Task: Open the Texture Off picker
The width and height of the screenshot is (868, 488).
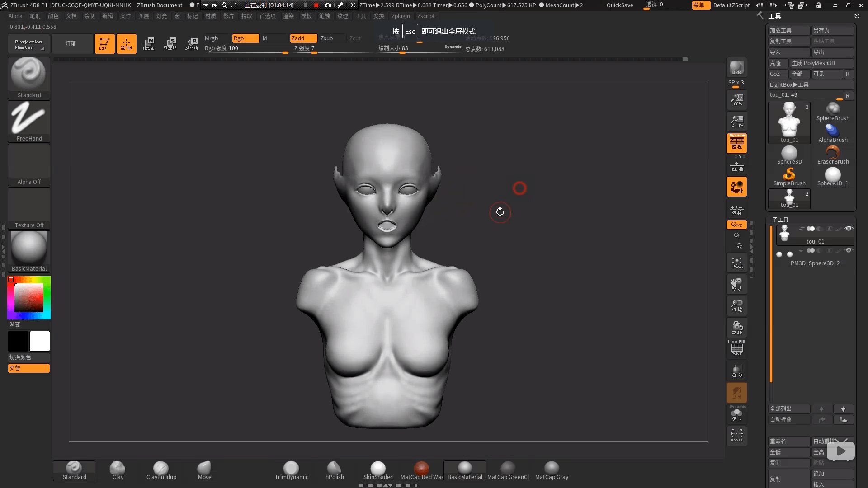Action: [x=29, y=208]
